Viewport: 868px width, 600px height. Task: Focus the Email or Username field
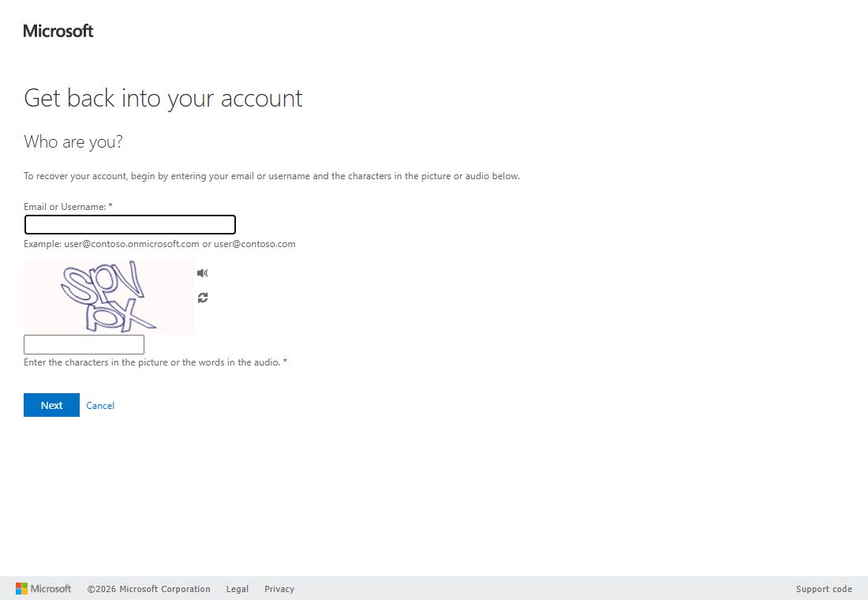(130, 224)
